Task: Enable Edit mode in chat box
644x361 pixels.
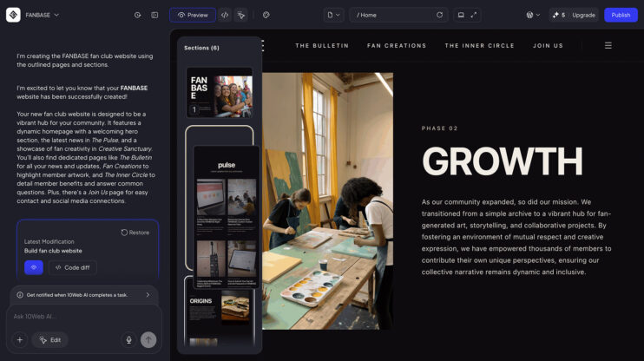Action: [50, 339]
